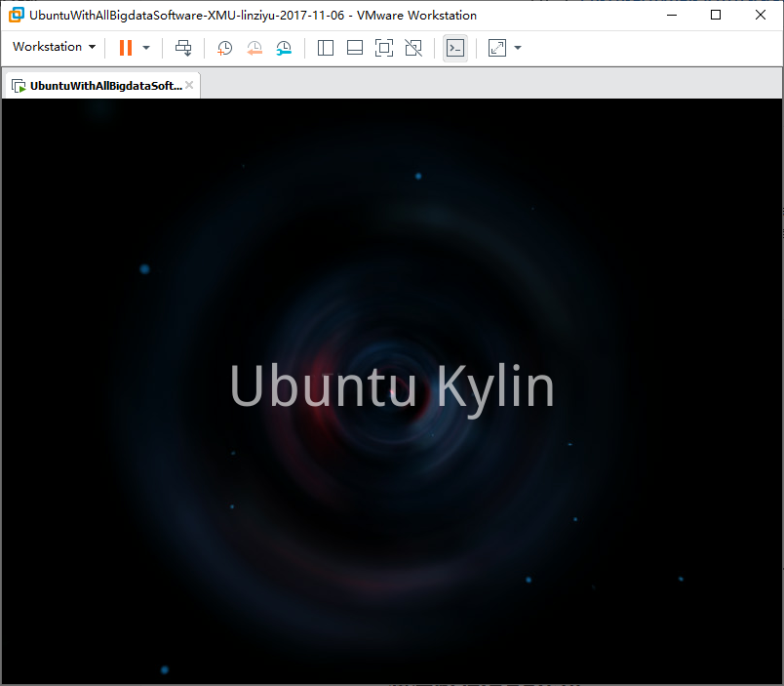This screenshot has height=686, width=784.
Task: Click inside the Ubuntu Kylin guest display
Action: pos(392,390)
